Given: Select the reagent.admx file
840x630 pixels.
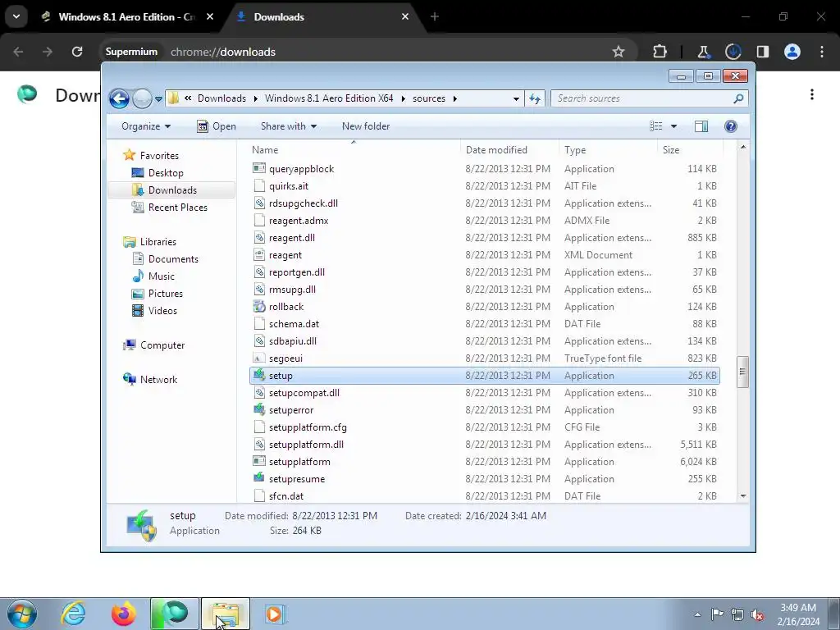Looking at the screenshot, I should point(299,221).
